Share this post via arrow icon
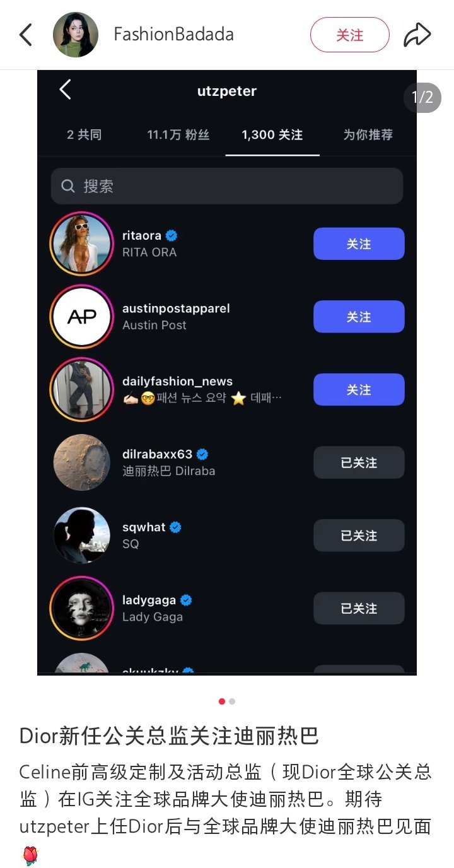454x868 pixels. (417, 35)
